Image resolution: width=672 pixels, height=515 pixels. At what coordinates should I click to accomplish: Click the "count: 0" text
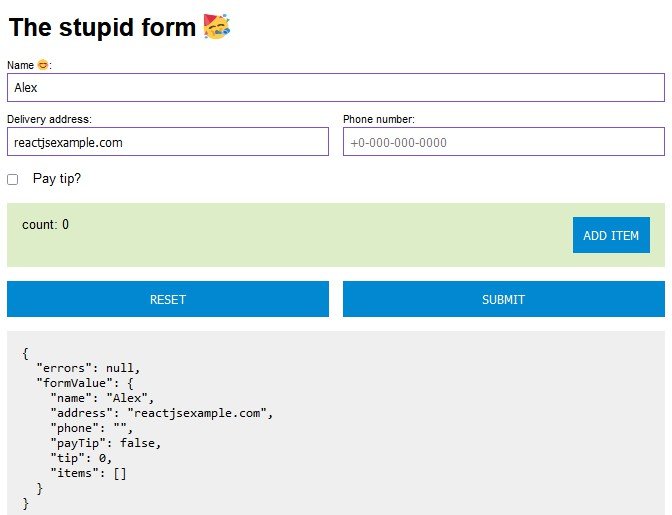45,225
